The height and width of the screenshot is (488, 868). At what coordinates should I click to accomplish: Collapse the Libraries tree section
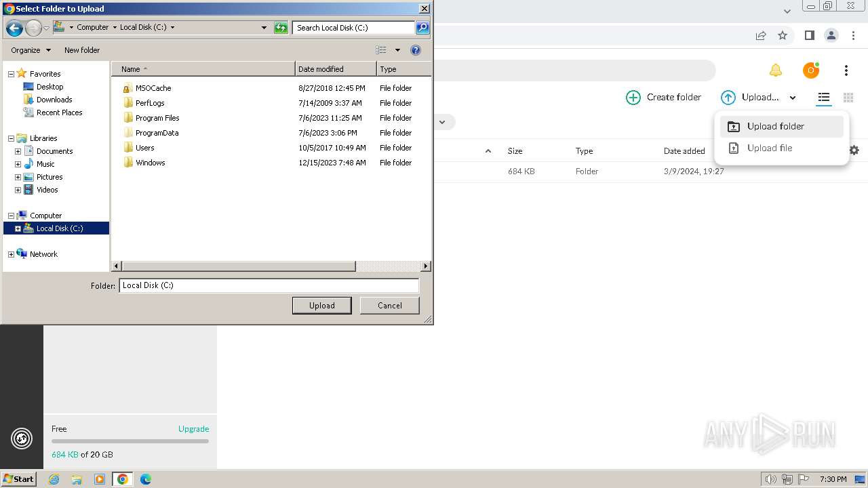[x=11, y=138]
